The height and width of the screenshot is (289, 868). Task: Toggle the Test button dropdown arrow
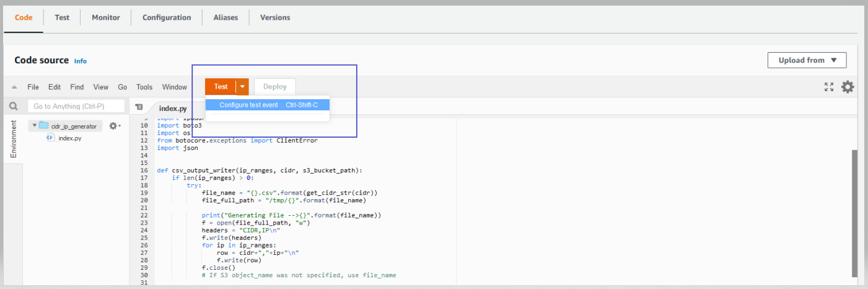pyautogui.click(x=243, y=87)
